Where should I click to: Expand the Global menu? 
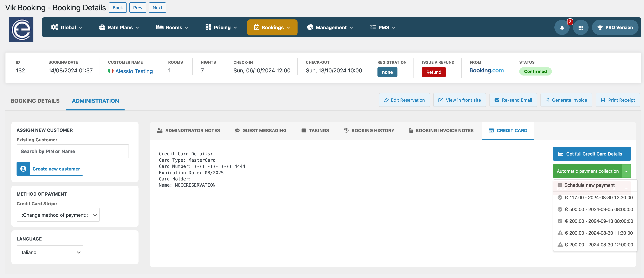point(66,28)
